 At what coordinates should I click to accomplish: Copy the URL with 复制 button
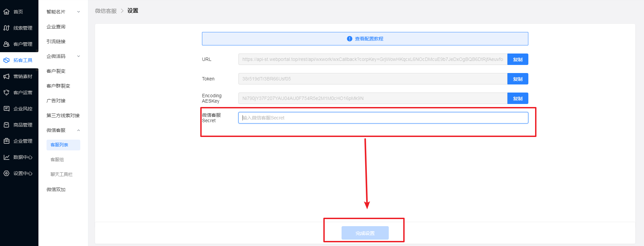[x=518, y=59]
